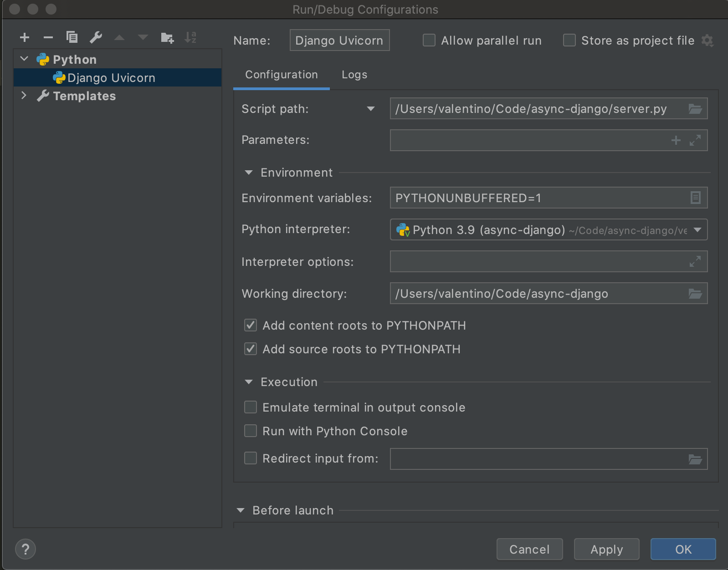Image resolution: width=728 pixels, height=570 pixels.
Task: Switch to the Logs tab
Action: pos(354,75)
